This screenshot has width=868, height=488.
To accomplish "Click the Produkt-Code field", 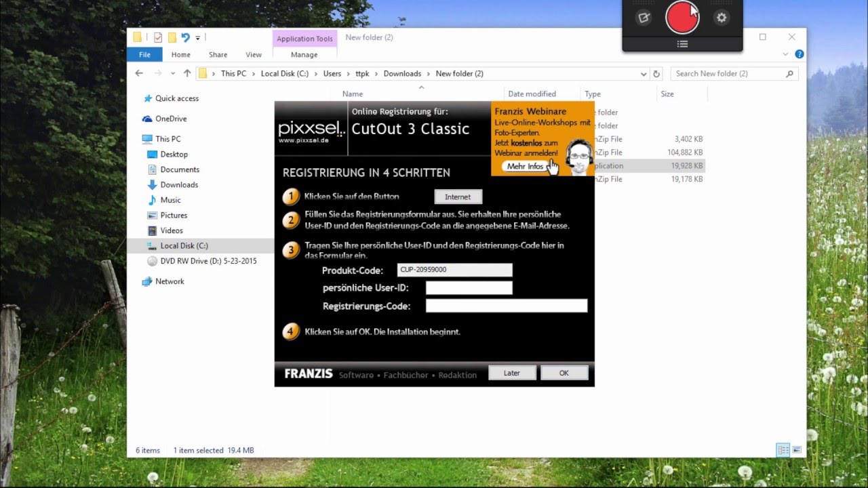I will [454, 270].
